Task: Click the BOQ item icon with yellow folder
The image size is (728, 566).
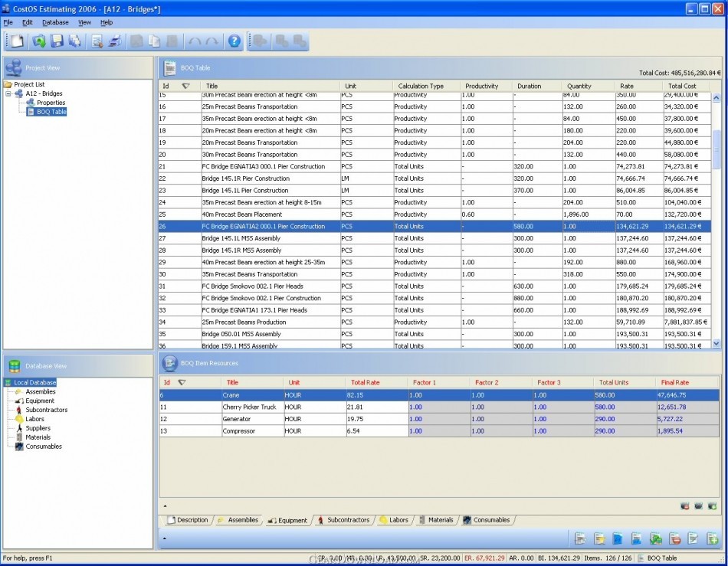Action: (x=599, y=538)
